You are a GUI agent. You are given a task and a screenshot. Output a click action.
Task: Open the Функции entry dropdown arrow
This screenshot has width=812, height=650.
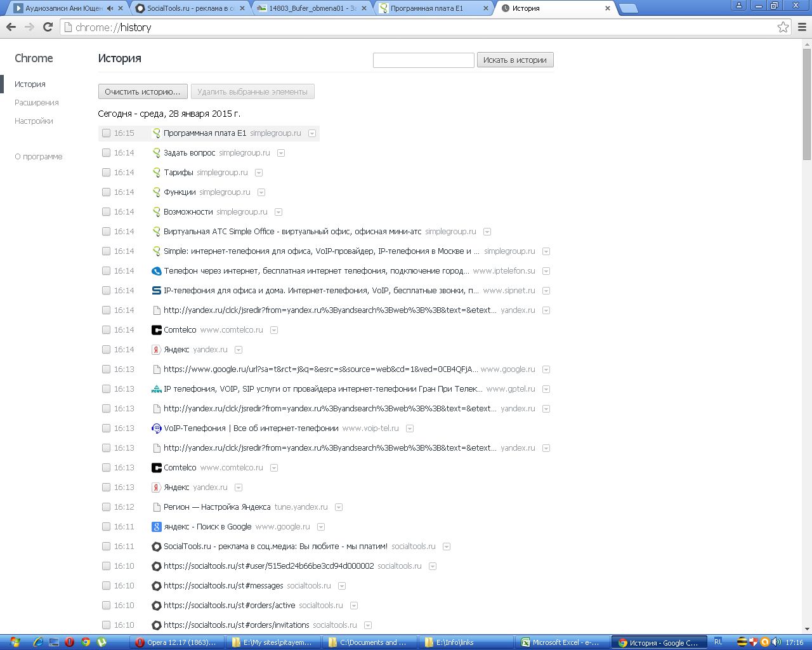(261, 192)
